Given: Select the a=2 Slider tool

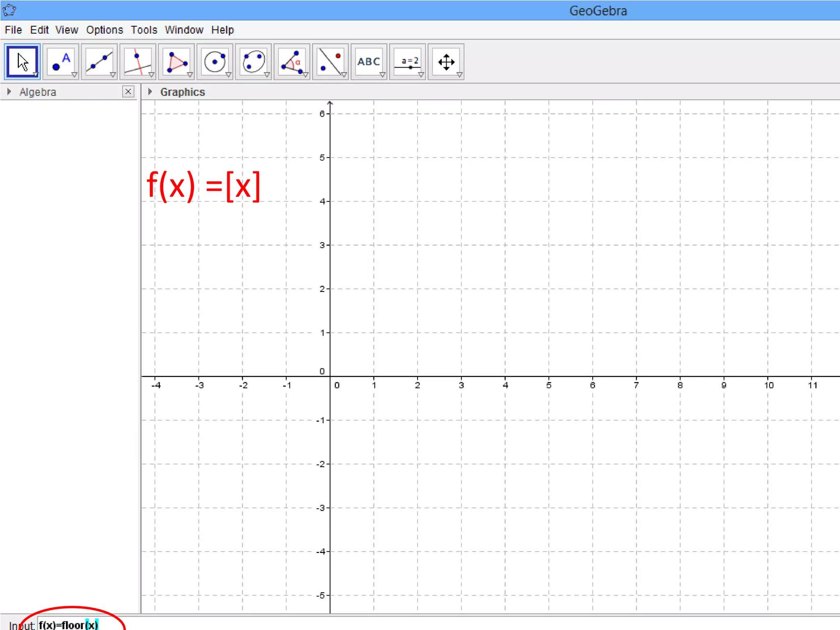Looking at the screenshot, I should tap(408, 62).
